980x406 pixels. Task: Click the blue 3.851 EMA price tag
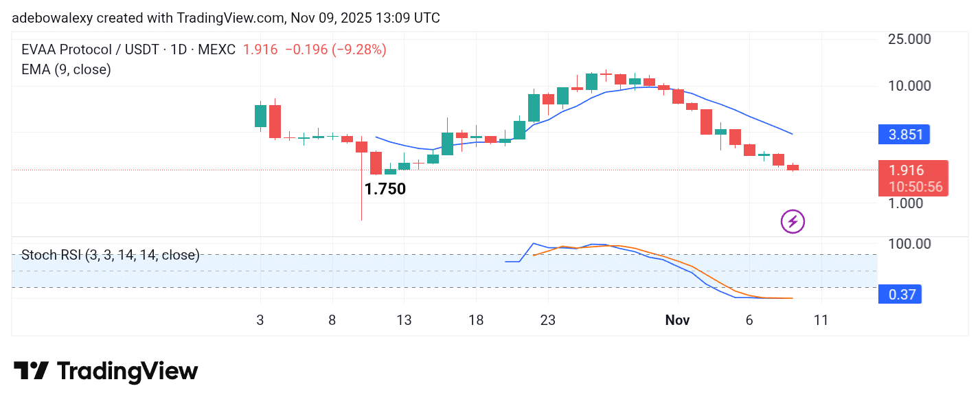coord(904,135)
